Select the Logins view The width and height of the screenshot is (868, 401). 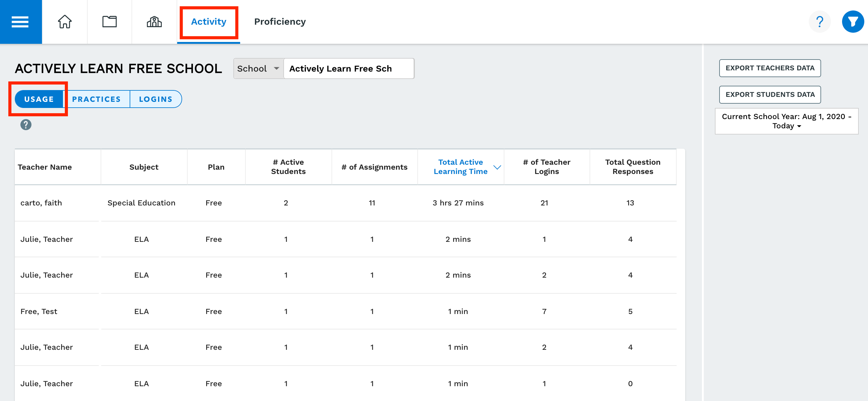(x=156, y=99)
